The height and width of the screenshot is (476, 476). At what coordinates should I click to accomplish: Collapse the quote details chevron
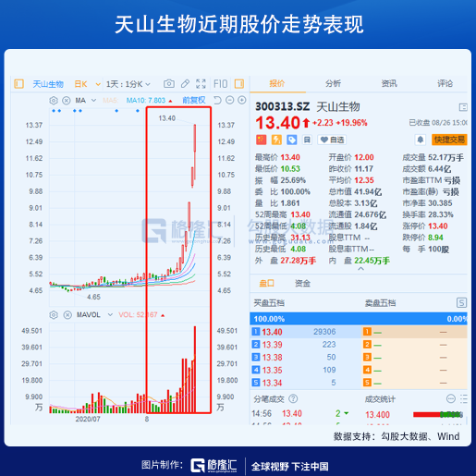361,269
